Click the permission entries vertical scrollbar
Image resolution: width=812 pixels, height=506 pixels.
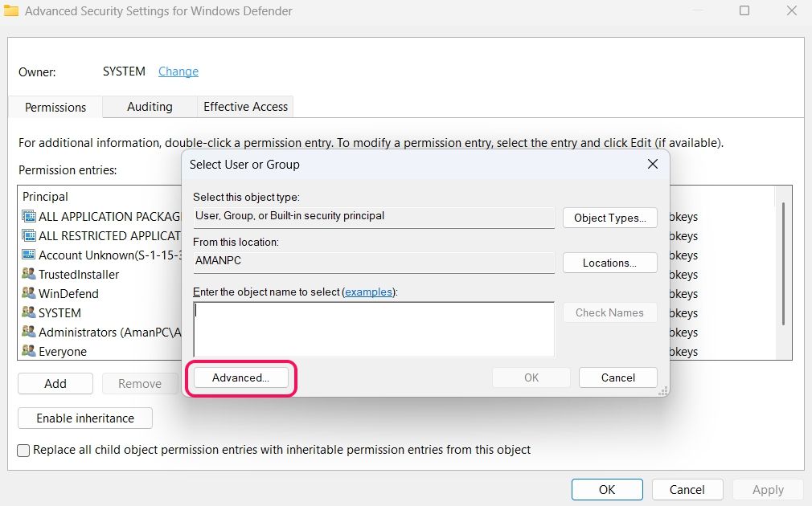click(784, 264)
